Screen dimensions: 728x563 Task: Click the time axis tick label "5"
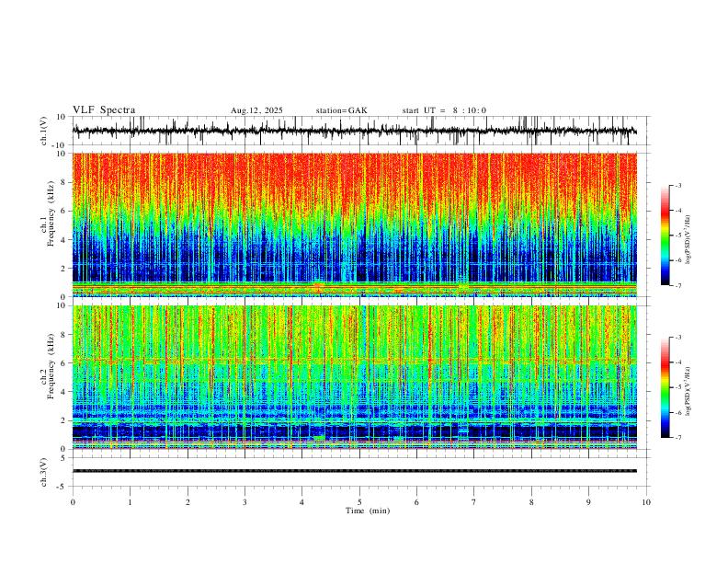359,502
